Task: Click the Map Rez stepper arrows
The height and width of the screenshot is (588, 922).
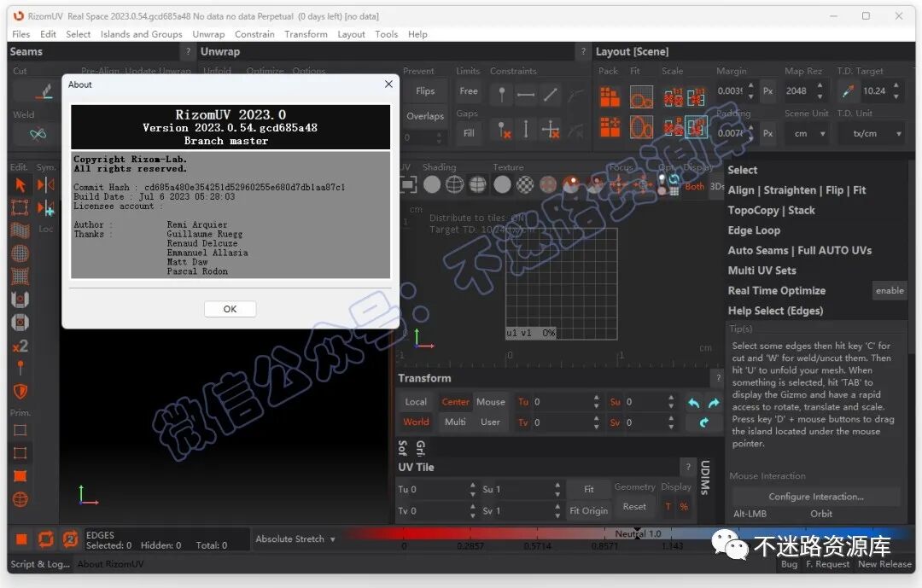Action: pos(820,91)
